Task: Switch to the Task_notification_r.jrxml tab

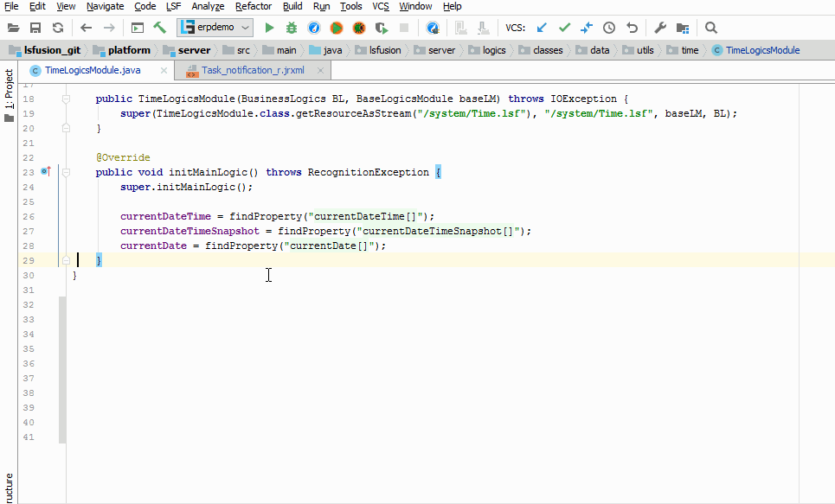Action: click(x=251, y=70)
